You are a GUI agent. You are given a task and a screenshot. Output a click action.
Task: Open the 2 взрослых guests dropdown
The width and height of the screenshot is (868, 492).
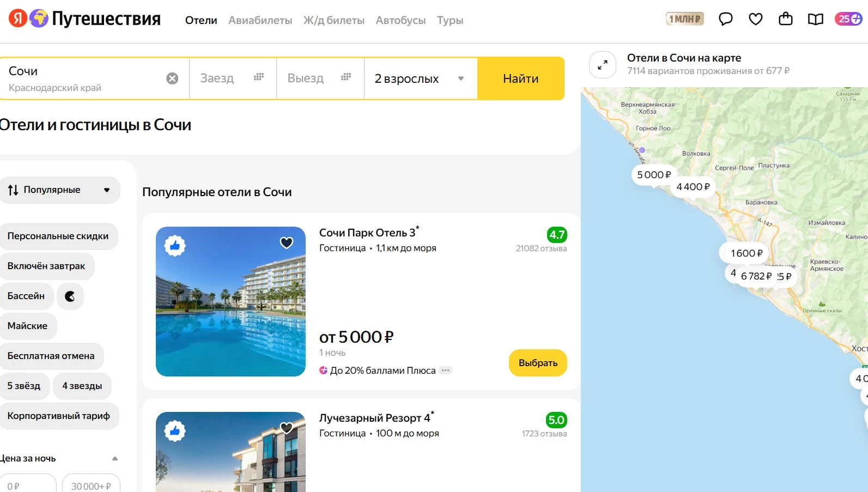click(x=420, y=78)
